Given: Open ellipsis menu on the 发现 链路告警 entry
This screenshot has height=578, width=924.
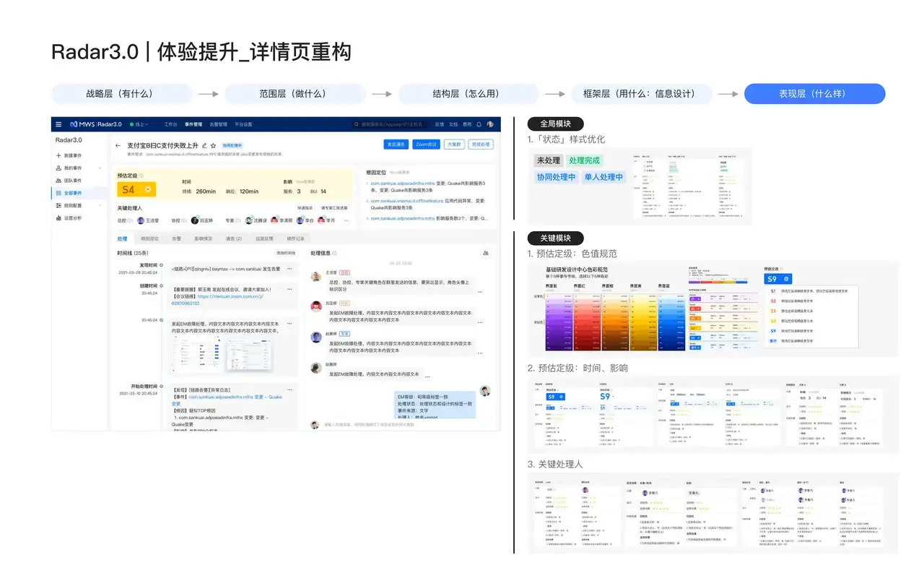Looking at the screenshot, I should [289, 389].
